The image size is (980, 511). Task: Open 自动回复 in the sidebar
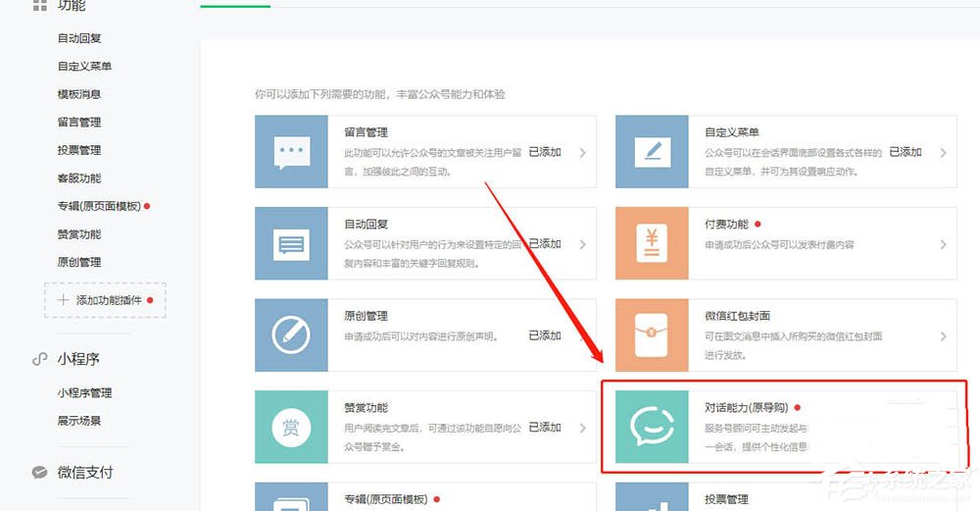[x=78, y=38]
